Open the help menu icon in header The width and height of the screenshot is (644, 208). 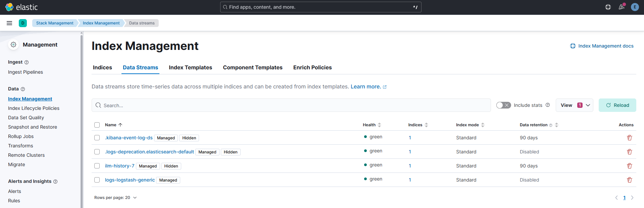[608, 7]
